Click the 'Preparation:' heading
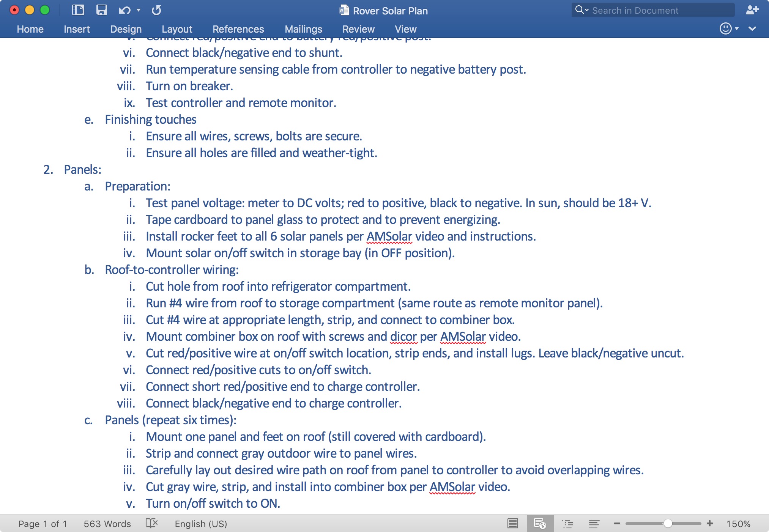Screen dimensions: 769x532 [x=138, y=186]
